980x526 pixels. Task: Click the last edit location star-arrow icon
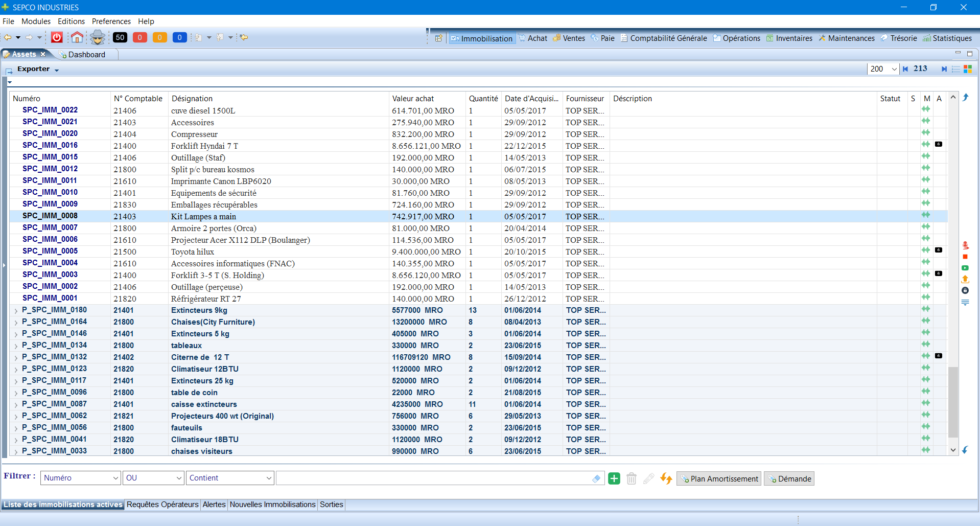(x=244, y=37)
